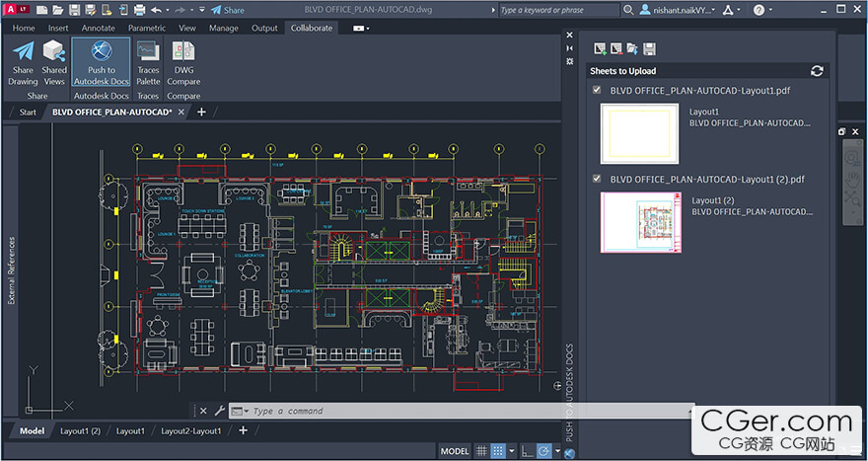Viewport: 868px width, 461px height.
Task: Open from Web & Mobile icon
Action: point(107,10)
